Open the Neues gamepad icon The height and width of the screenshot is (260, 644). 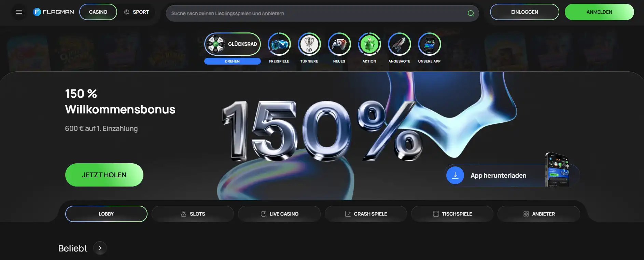pyautogui.click(x=339, y=44)
